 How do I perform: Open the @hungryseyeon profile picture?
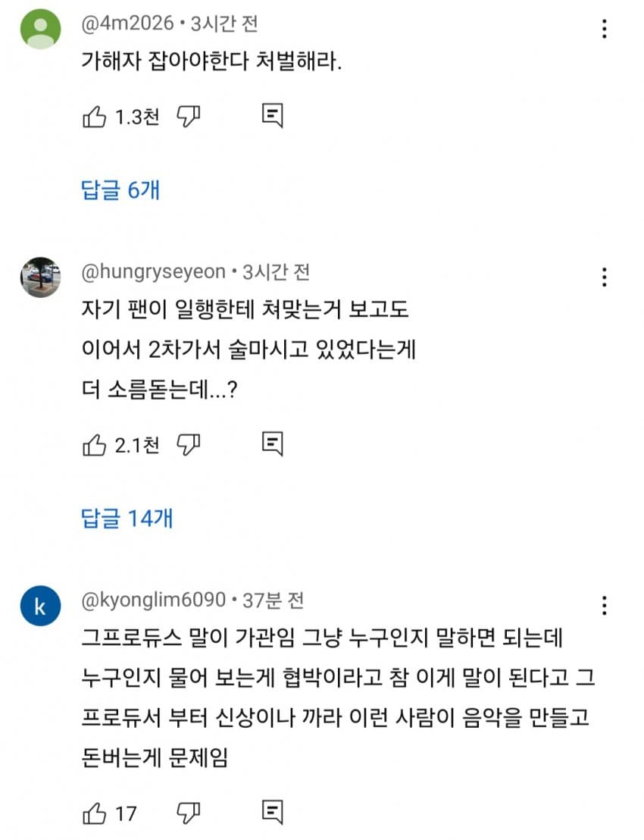(41, 277)
